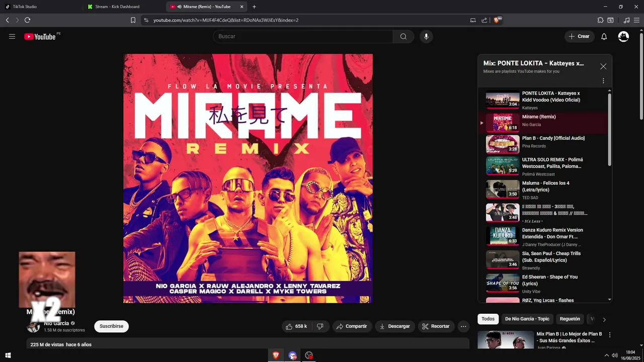Click the video player artwork
This screenshot has height=362, width=644.
tap(248, 178)
